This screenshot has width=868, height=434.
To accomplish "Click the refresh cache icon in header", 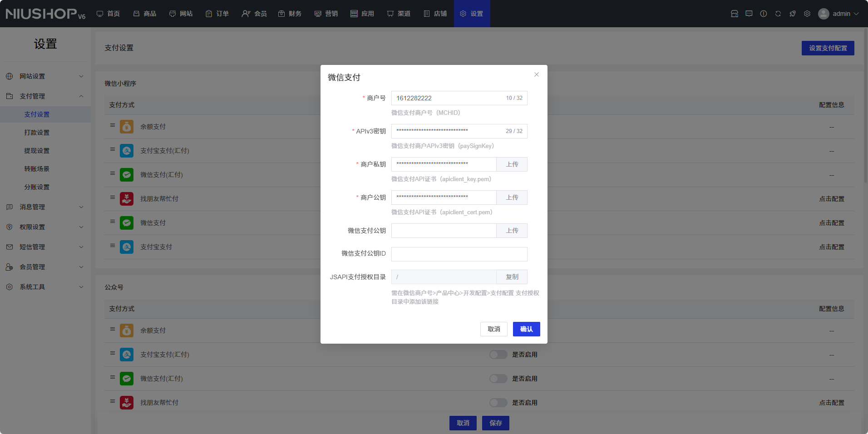I will (778, 14).
